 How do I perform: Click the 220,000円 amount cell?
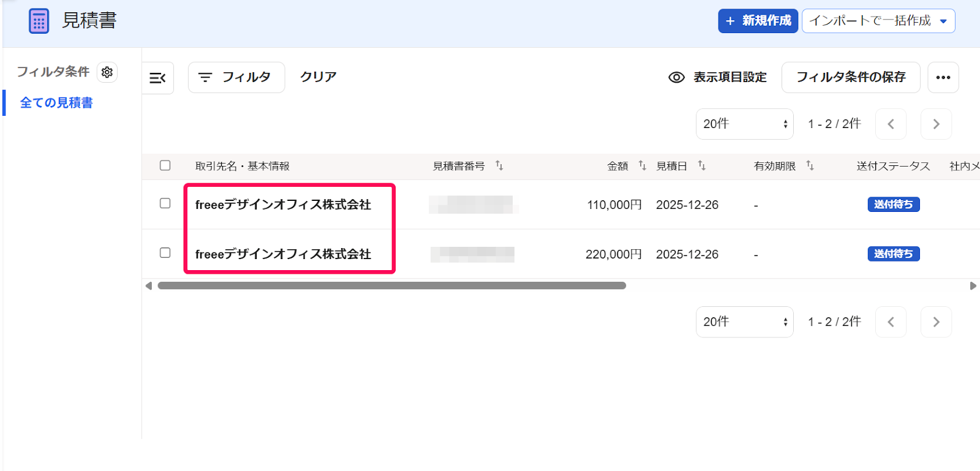[613, 254]
